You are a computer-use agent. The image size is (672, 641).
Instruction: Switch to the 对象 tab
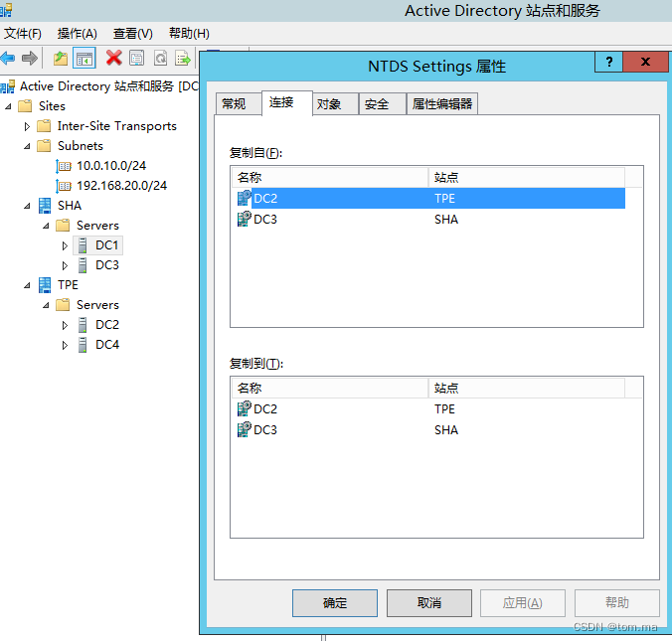click(335, 103)
